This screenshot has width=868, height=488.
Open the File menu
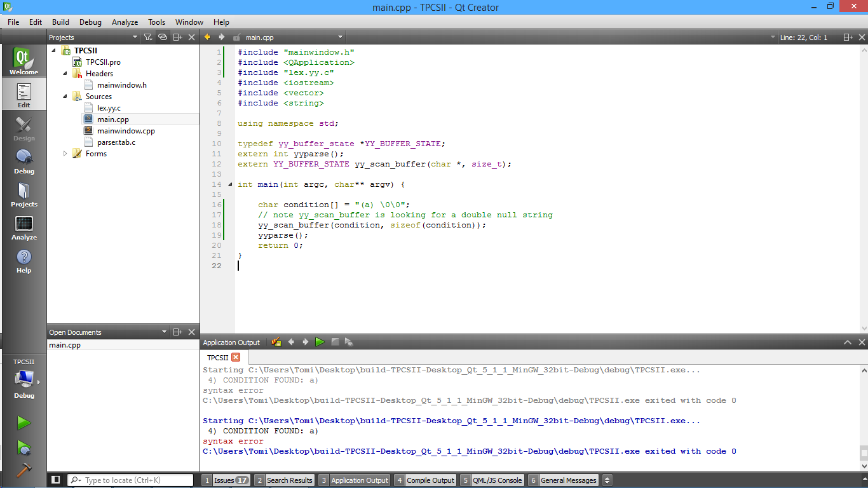click(x=13, y=22)
